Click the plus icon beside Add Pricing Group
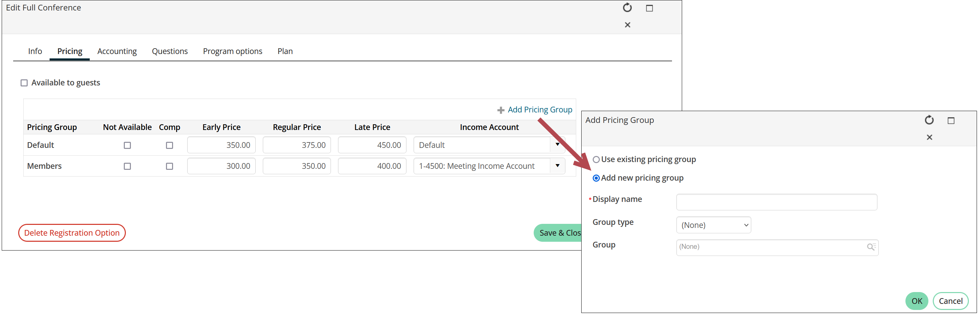Image resolution: width=980 pixels, height=314 pixels. tap(501, 110)
